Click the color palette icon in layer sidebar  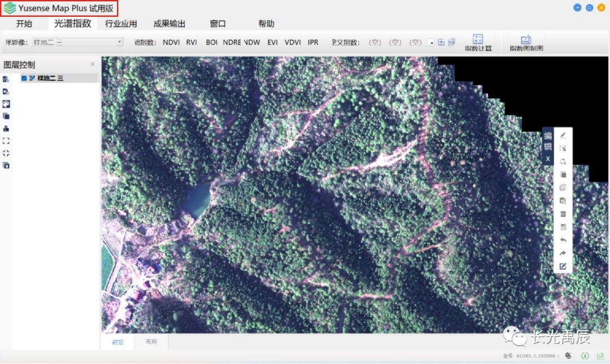tap(6, 104)
